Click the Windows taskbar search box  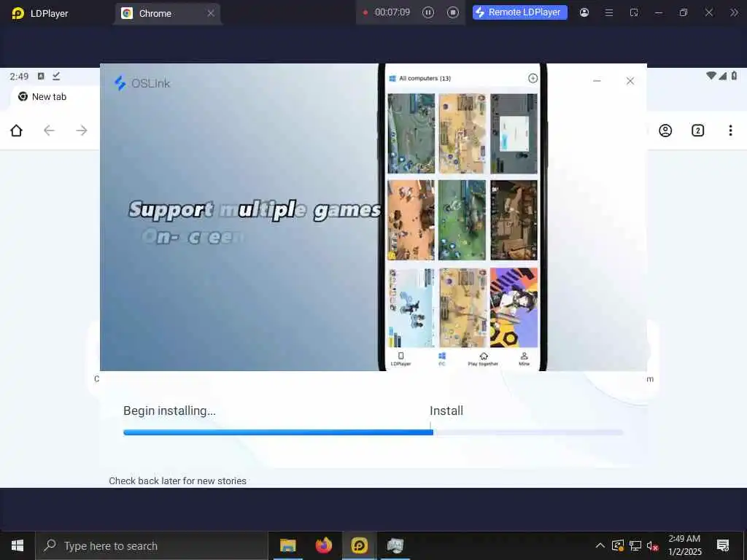pyautogui.click(x=152, y=545)
